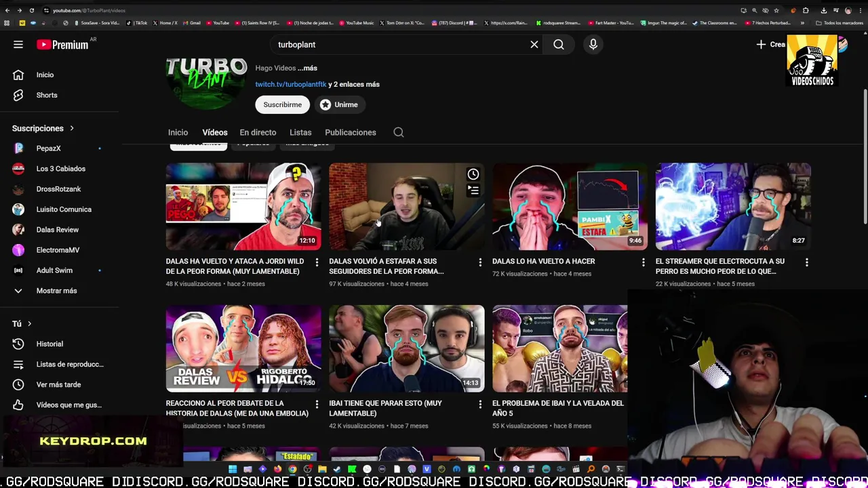Open options menu for IBAI TIENE QUE PARAR ESTO

[480, 404]
